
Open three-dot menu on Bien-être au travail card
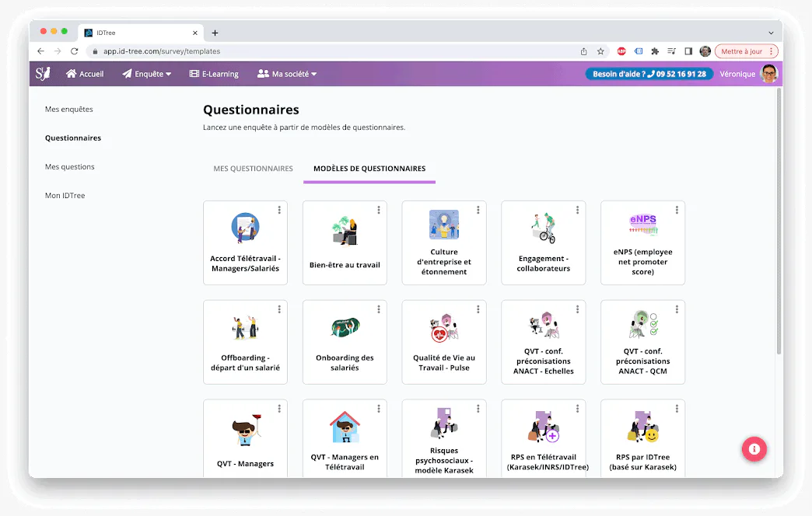click(x=379, y=210)
